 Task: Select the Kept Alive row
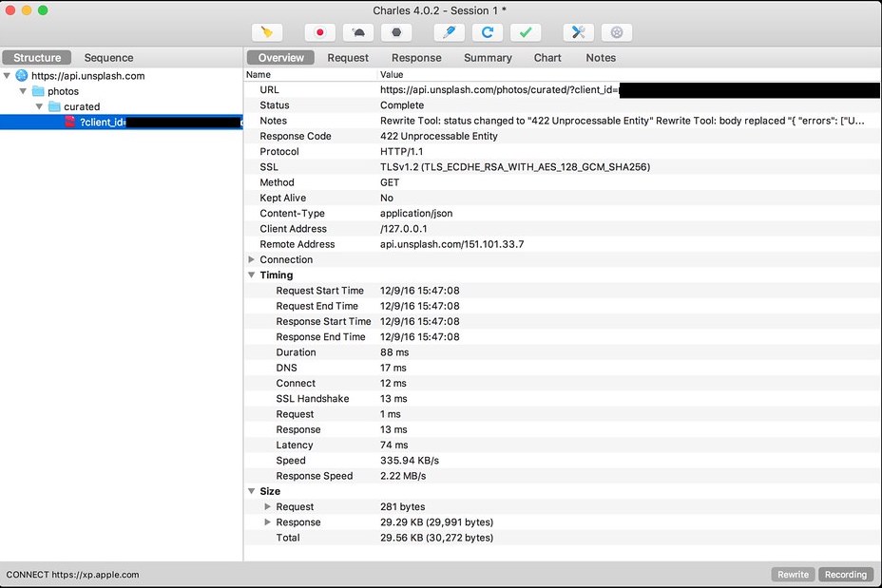pyautogui.click(x=563, y=198)
